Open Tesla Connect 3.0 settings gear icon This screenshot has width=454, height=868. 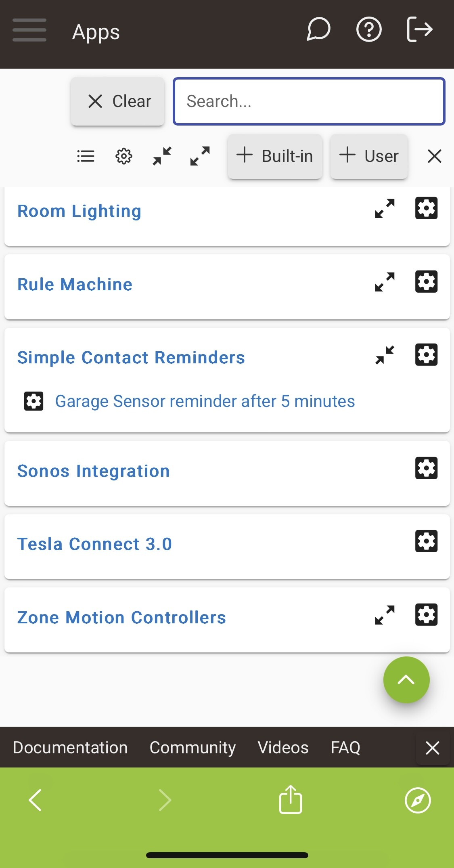(x=426, y=541)
